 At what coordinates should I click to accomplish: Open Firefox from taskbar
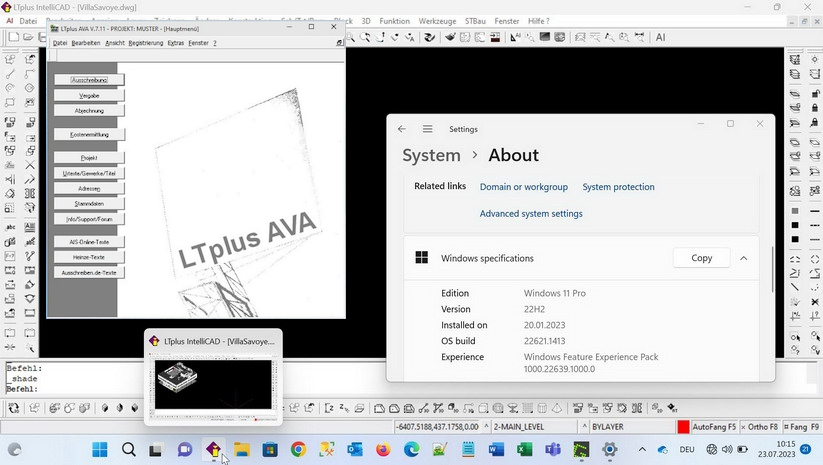[x=383, y=449]
